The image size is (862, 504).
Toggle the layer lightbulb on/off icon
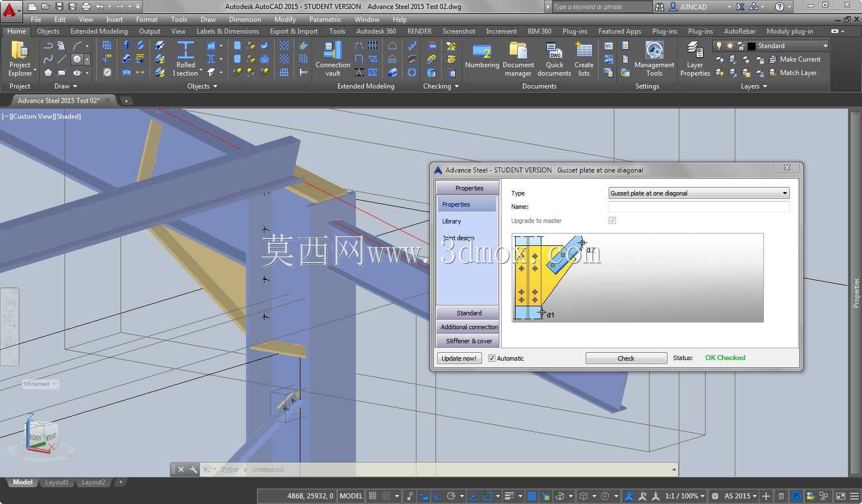pyautogui.click(x=719, y=46)
